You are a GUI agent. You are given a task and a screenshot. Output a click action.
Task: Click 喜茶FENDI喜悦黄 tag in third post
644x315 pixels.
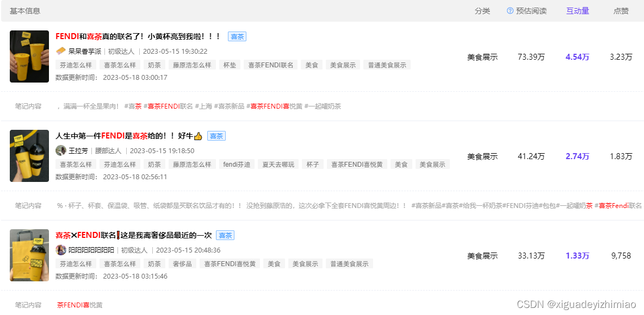coord(230,263)
